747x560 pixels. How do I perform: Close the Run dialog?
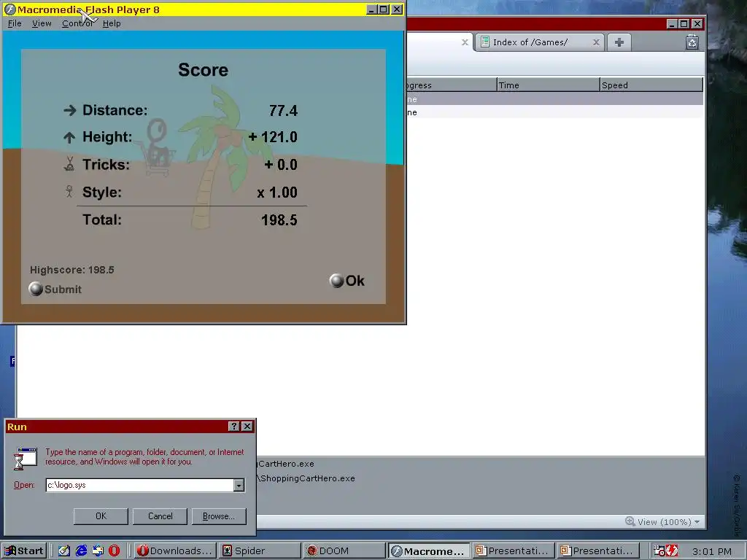247,427
